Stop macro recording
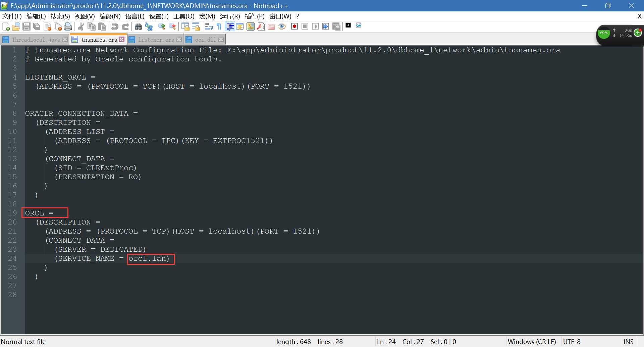644x347 pixels. (305, 27)
